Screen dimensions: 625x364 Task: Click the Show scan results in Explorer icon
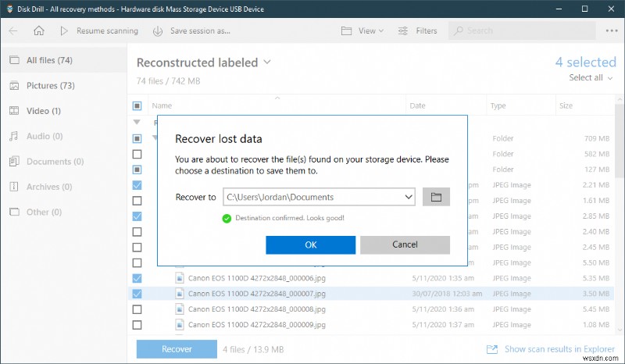pyautogui.click(x=492, y=349)
